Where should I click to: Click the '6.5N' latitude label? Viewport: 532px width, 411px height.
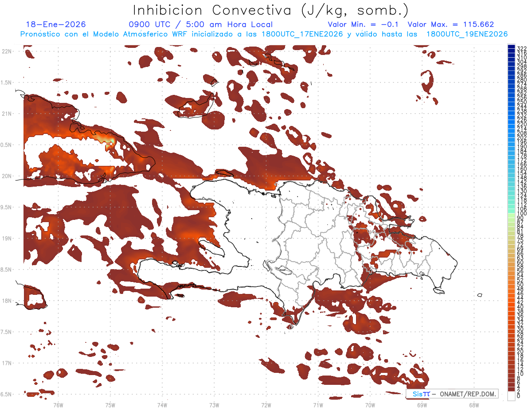pyautogui.click(x=6, y=394)
